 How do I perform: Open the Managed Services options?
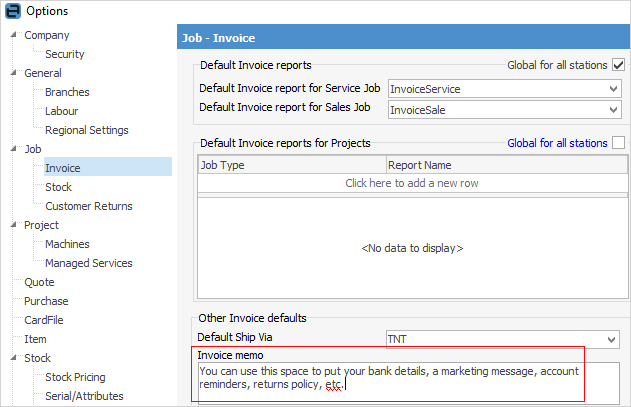[x=88, y=264]
